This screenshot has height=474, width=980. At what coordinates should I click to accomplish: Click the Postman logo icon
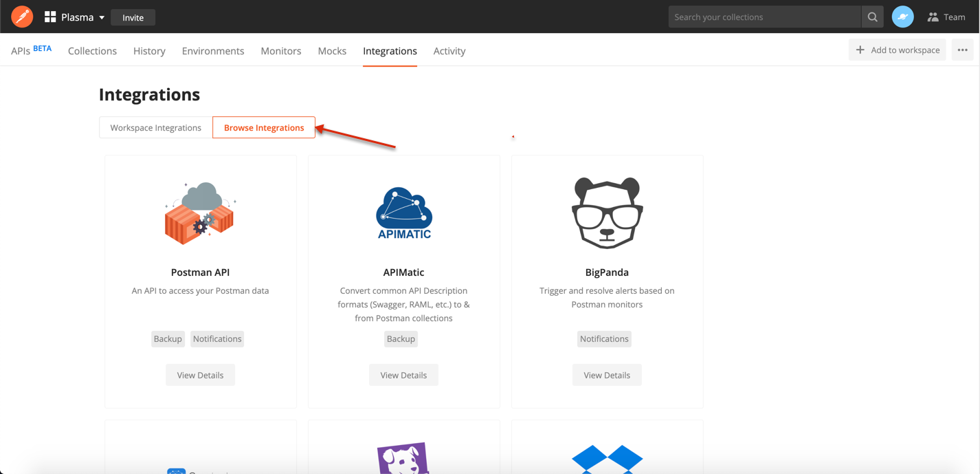pos(22,17)
